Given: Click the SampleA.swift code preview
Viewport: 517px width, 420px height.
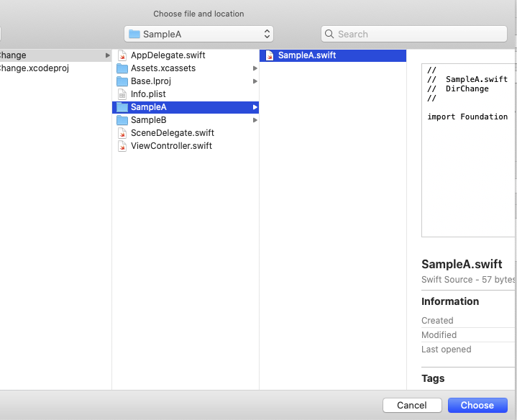Looking at the screenshot, I should pyautogui.click(x=468, y=150).
